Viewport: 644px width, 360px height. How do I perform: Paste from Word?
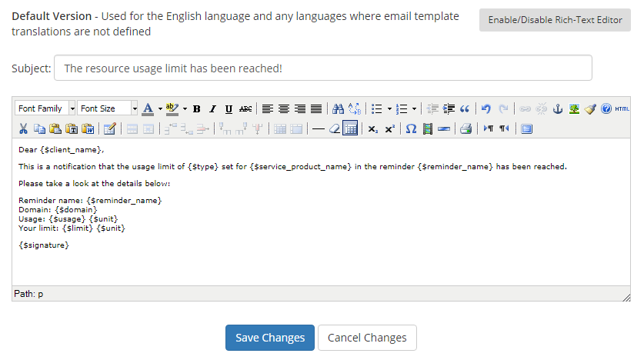point(88,129)
